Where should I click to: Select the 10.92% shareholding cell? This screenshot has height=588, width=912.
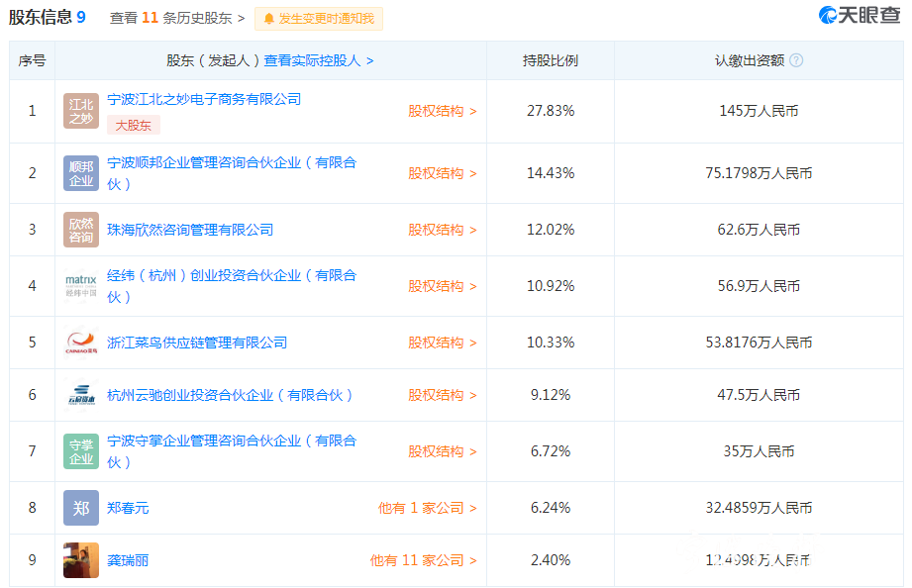pyautogui.click(x=551, y=286)
